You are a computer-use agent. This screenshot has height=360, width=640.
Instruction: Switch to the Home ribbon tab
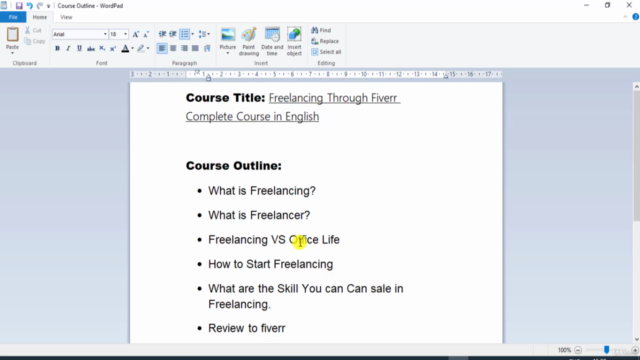coord(40,17)
